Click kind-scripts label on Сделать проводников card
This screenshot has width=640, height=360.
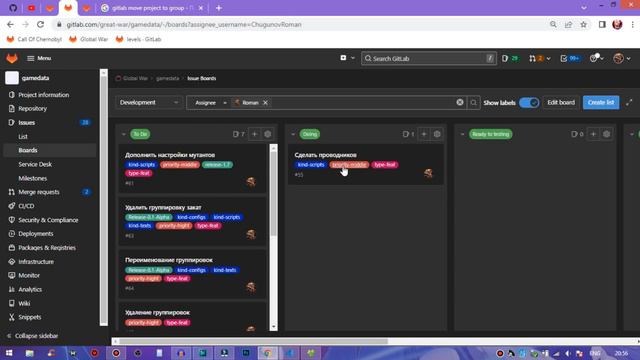(x=311, y=165)
